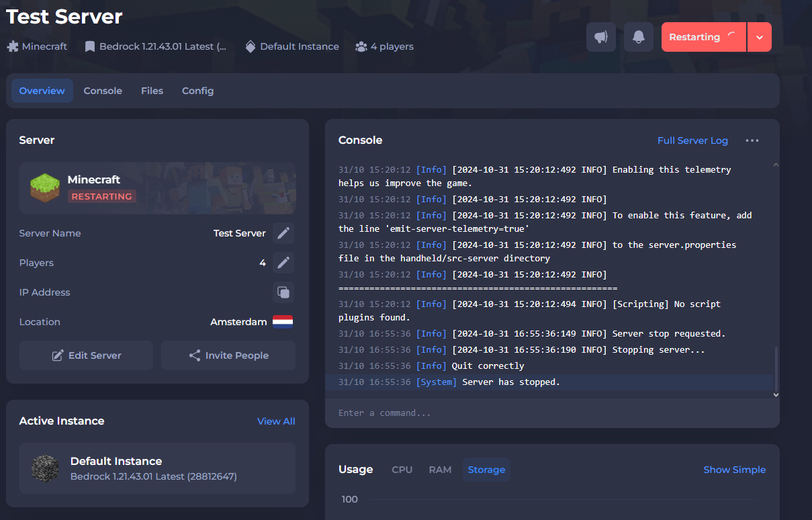Screen dimensions: 812x520
Task: Click the Minecraft grass block icon
Action: click(x=45, y=187)
